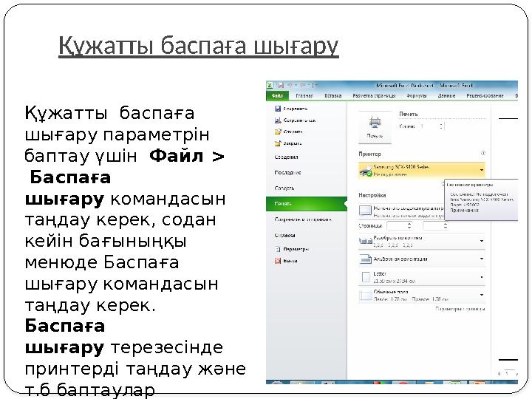The height and width of the screenshot is (399, 532).
Task: Select Последние in the backstage menu
Action: [287, 173]
